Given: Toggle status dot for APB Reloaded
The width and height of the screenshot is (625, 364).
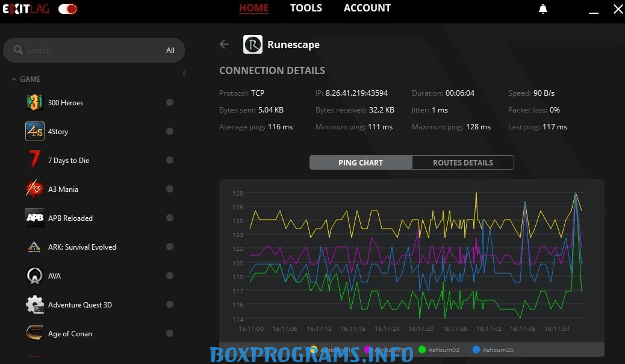Looking at the screenshot, I should pyautogui.click(x=170, y=218).
